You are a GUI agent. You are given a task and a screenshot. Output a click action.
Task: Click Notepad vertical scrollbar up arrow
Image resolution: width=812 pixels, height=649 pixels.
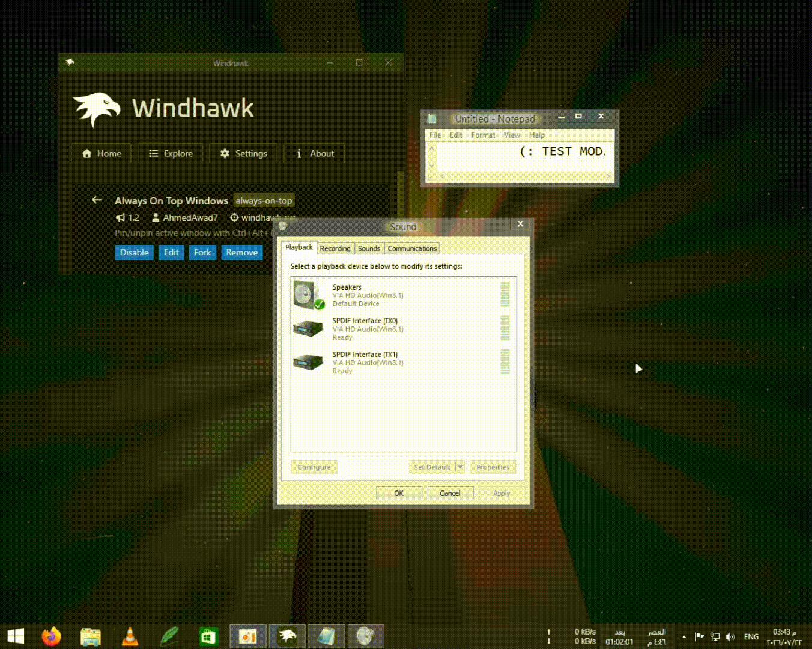point(431,147)
